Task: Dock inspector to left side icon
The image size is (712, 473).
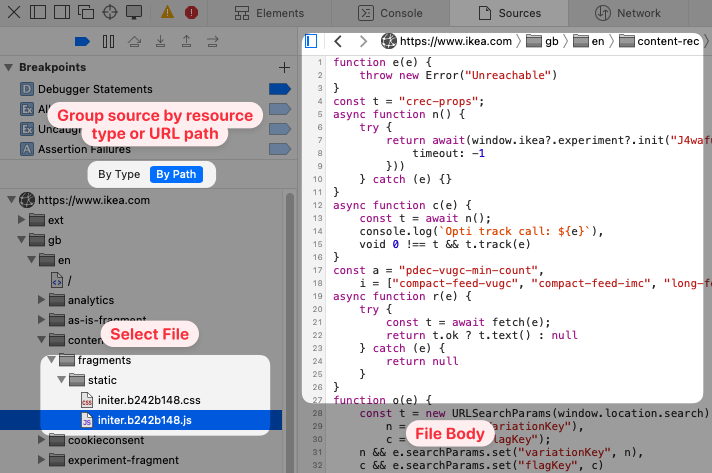Action: coord(38,12)
